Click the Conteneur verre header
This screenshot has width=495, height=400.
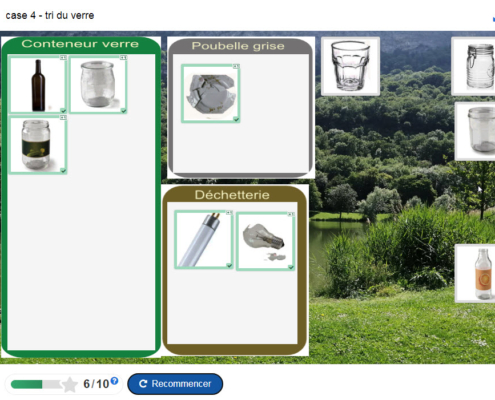coord(80,44)
